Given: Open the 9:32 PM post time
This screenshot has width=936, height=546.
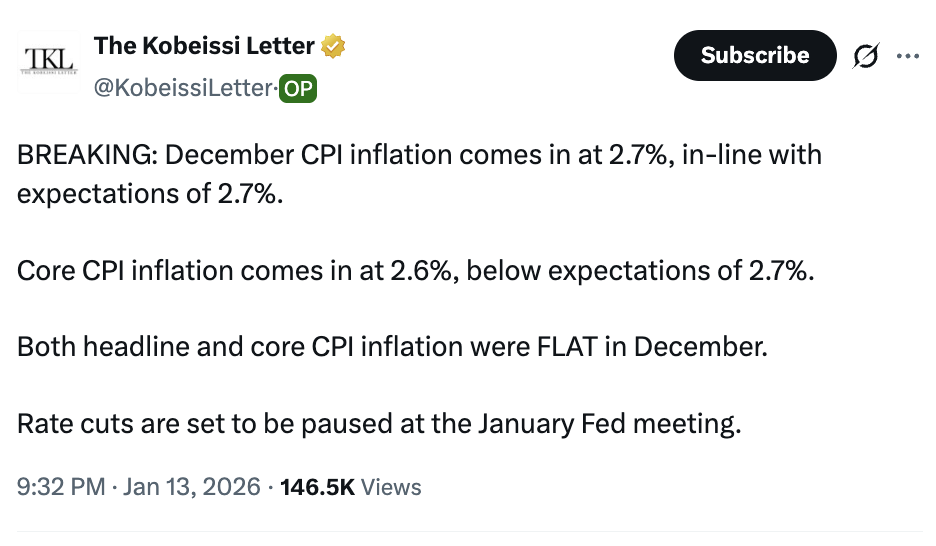Looking at the screenshot, I should click(x=60, y=487).
